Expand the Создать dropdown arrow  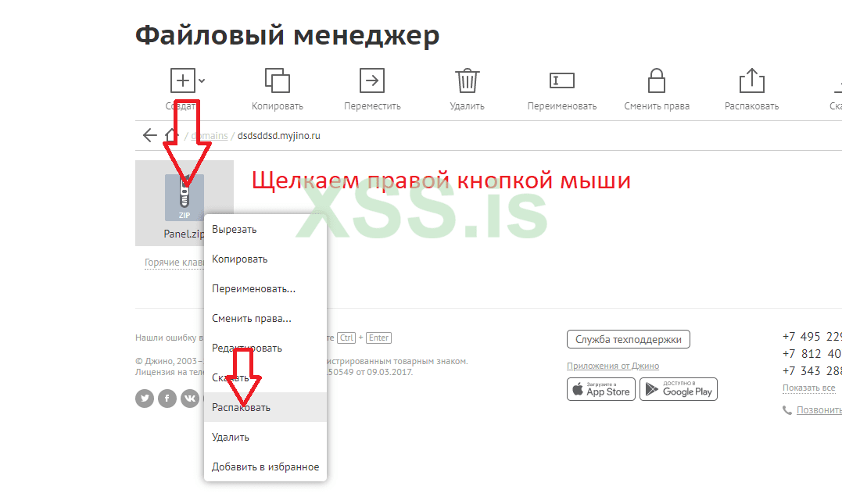coord(202,81)
